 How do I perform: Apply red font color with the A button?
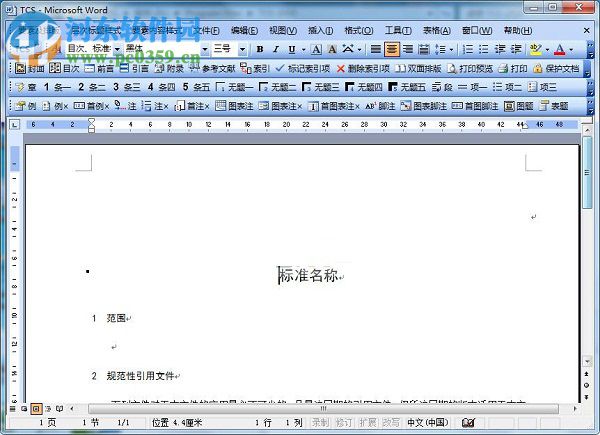point(559,49)
